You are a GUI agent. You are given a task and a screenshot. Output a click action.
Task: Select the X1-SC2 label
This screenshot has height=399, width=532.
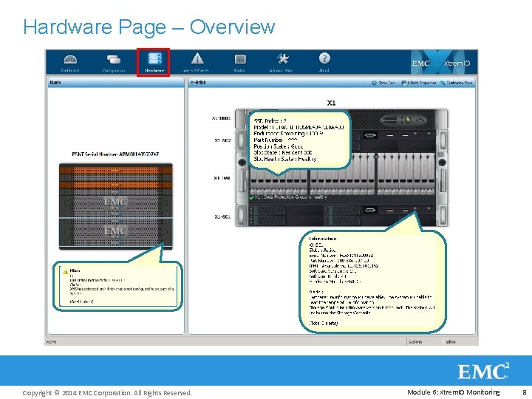coord(222,140)
